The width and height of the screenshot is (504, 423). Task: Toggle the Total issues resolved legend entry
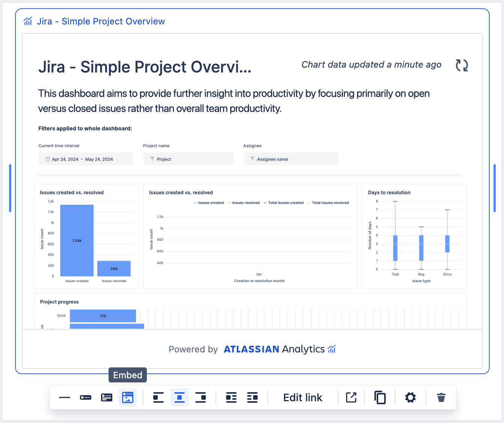pyautogui.click(x=328, y=203)
